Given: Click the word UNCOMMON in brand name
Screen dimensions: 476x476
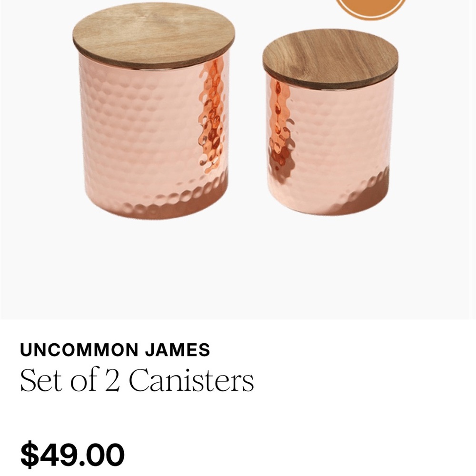Looking at the screenshot, I should (x=79, y=350).
